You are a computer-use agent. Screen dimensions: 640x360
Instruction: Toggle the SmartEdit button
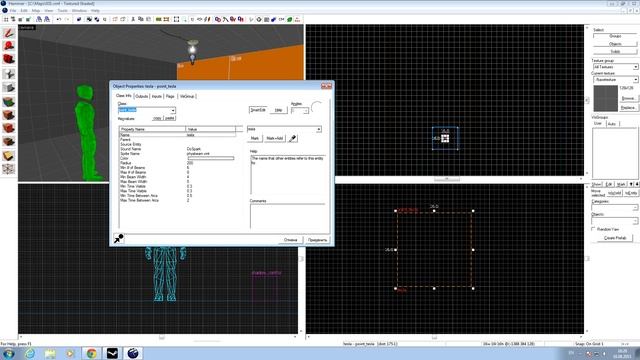tap(258, 110)
